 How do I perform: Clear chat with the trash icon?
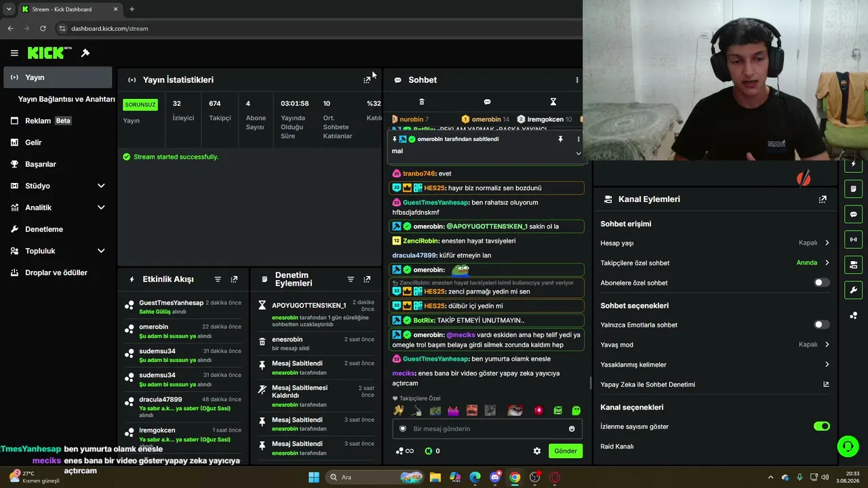coord(422,102)
